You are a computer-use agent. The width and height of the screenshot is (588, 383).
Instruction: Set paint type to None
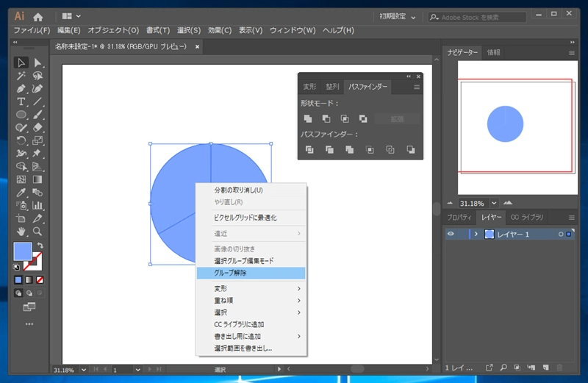point(40,280)
